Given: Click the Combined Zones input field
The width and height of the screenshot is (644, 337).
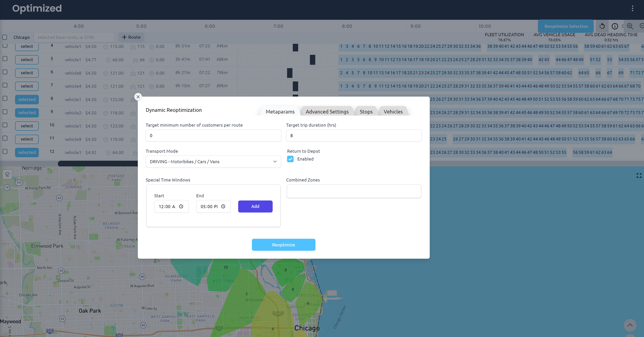Looking at the screenshot, I should coord(353,191).
